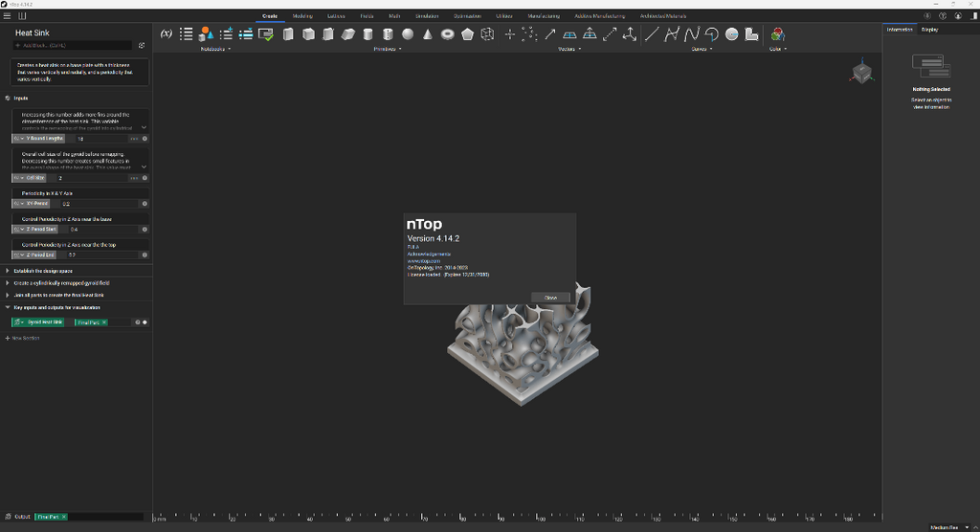The height and width of the screenshot is (532, 980).
Task: Open Cell Size more options ellipsis
Action: pyautogui.click(x=134, y=178)
